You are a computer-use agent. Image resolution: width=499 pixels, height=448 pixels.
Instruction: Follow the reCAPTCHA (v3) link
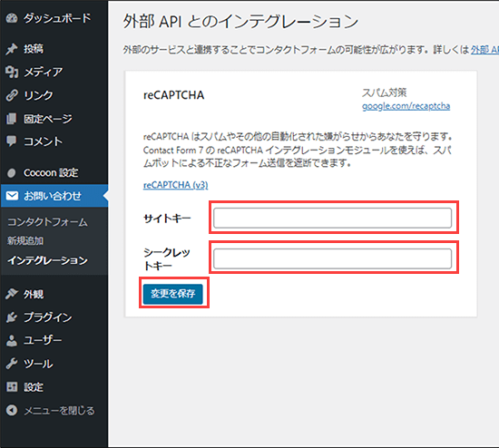tap(176, 185)
